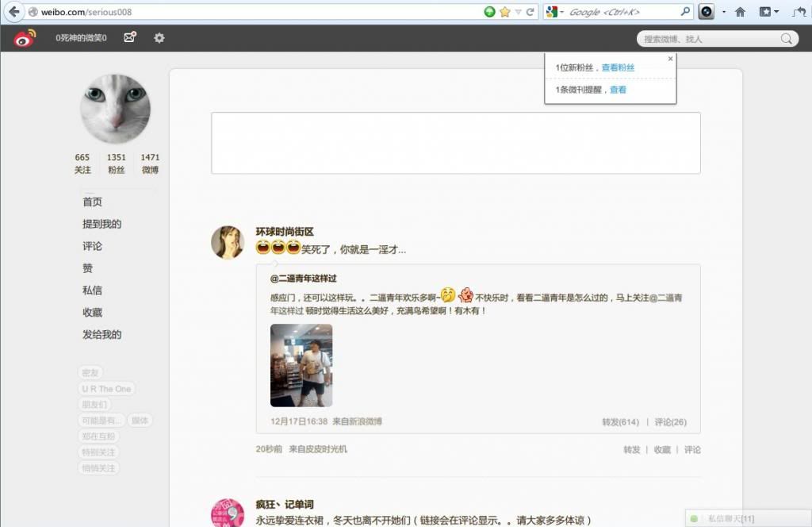Image resolution: width=812 pixels, height=527 pixels.
Task: Bookmark page with the star icon
Action: [504, 12]
